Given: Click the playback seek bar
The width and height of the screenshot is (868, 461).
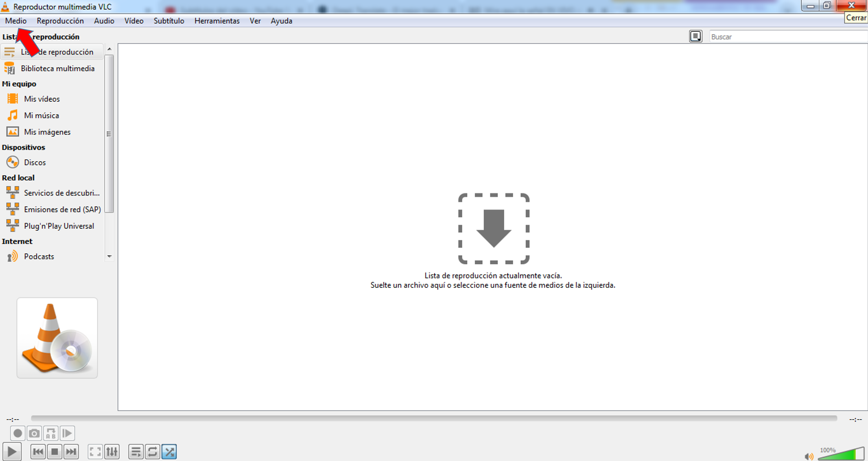Looking at the screenshot, I should 434,418.
